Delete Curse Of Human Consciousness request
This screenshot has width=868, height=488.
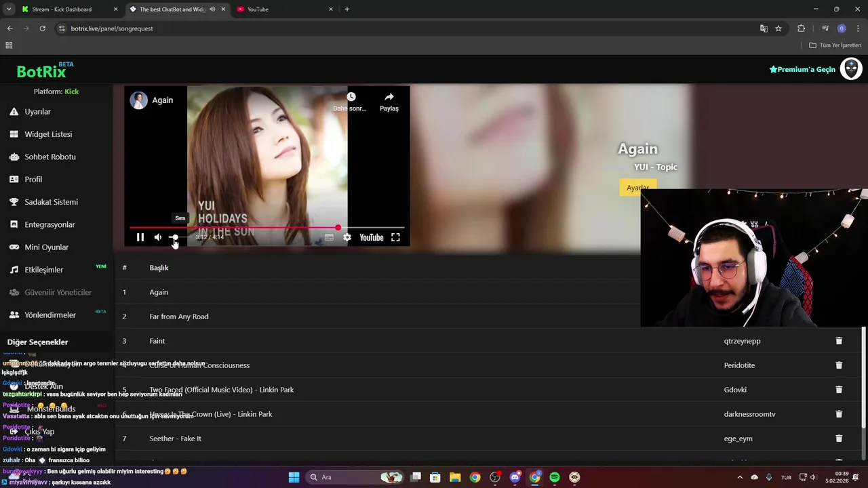(x=839, y=365)
